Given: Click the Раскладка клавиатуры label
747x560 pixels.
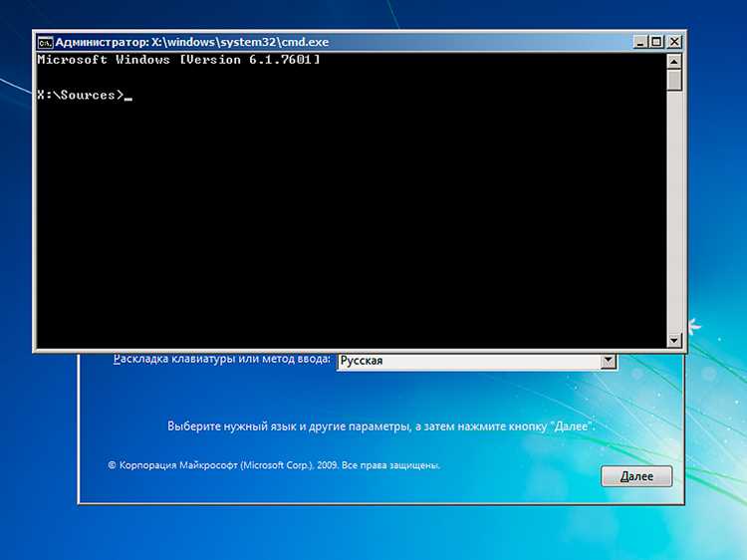Looking at the screenshot, I should (x=221, y=359).
